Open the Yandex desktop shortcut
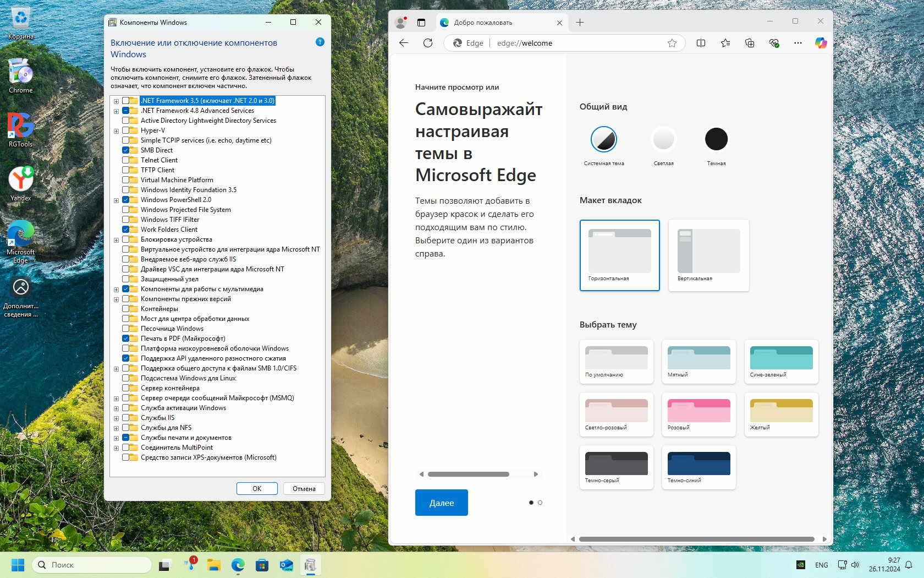 pyautogui.click(x=21, y=184)
